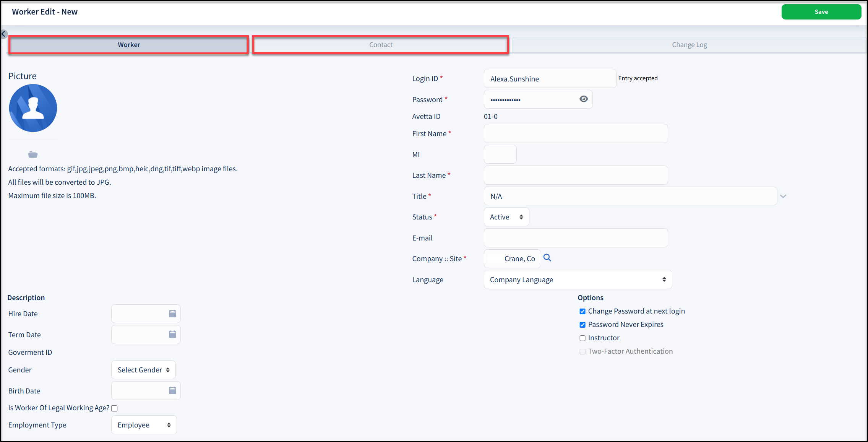Screen dimensions: 868x442
Task: Disable Password Never Expires option
Action: pyautogui.click(x=582, y=325)
